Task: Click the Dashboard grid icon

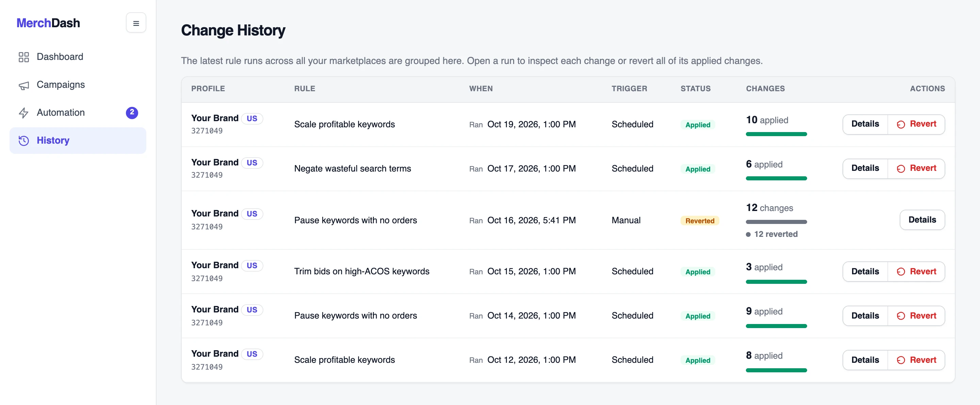Action: point(23,57)
